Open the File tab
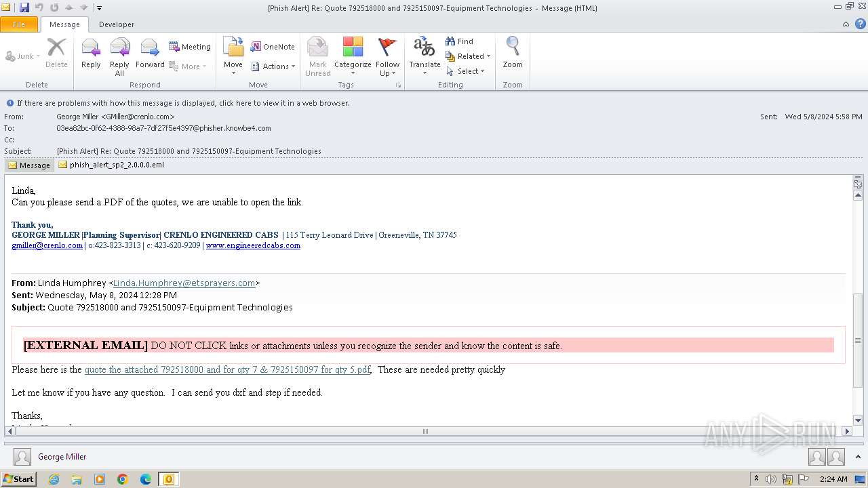Screen dimensions: 868x488 tap(19, 24)
